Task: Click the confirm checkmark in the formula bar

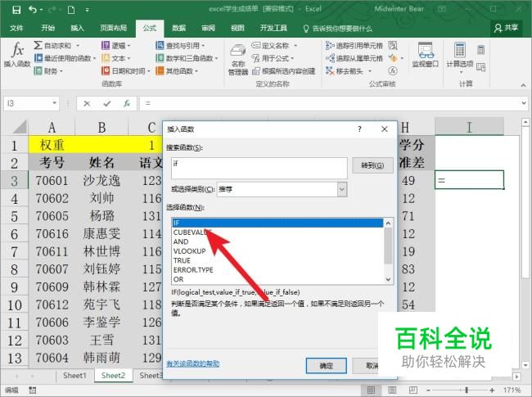Action: (107, 103)
